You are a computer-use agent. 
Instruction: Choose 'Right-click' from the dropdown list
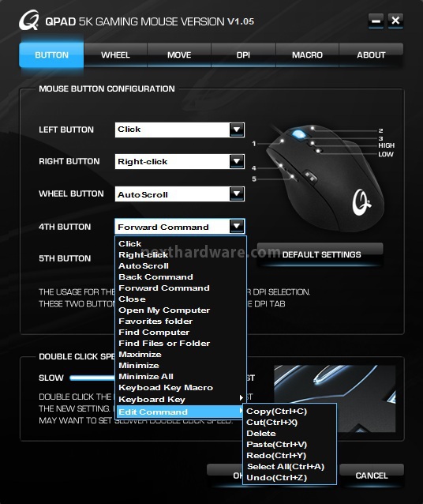(x=181, y=255)
